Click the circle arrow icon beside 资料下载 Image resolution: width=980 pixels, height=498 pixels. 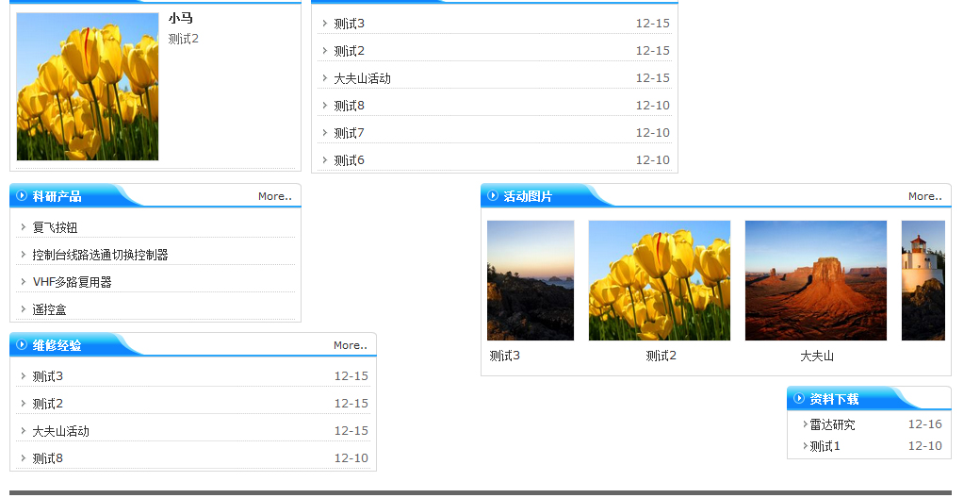[x=799, y=399]
